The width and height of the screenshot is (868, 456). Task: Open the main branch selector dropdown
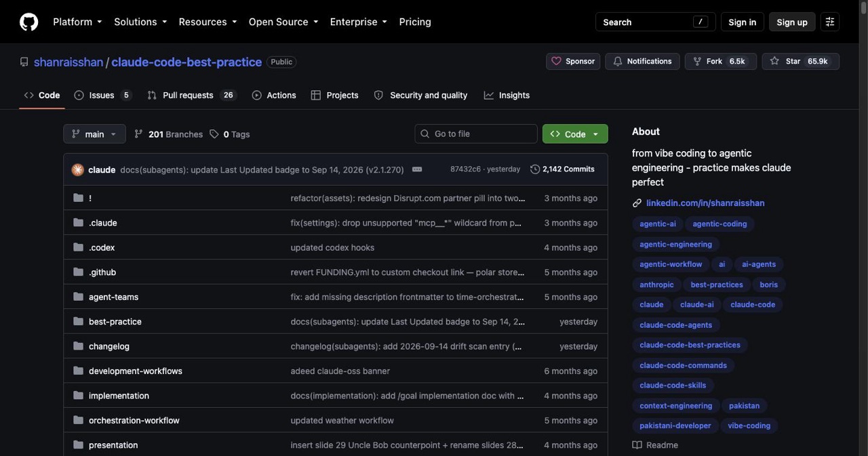pos(94,134)
